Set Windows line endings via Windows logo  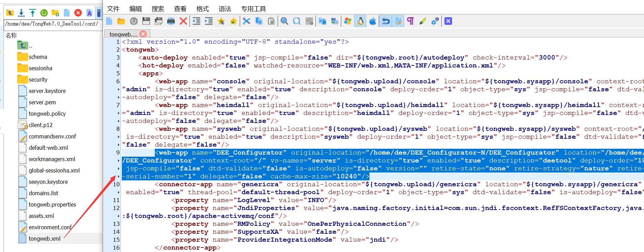tap(348, 21)
